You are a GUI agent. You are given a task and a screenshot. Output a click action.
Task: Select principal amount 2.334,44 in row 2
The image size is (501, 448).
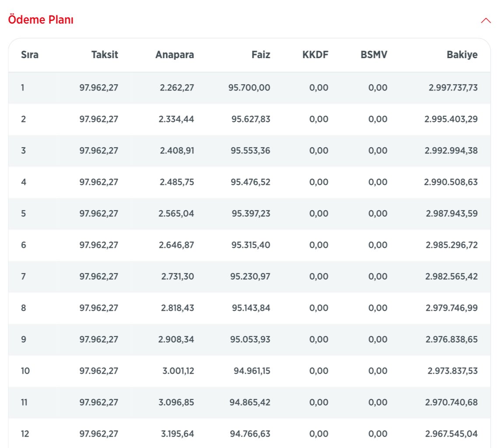[176, 119]
